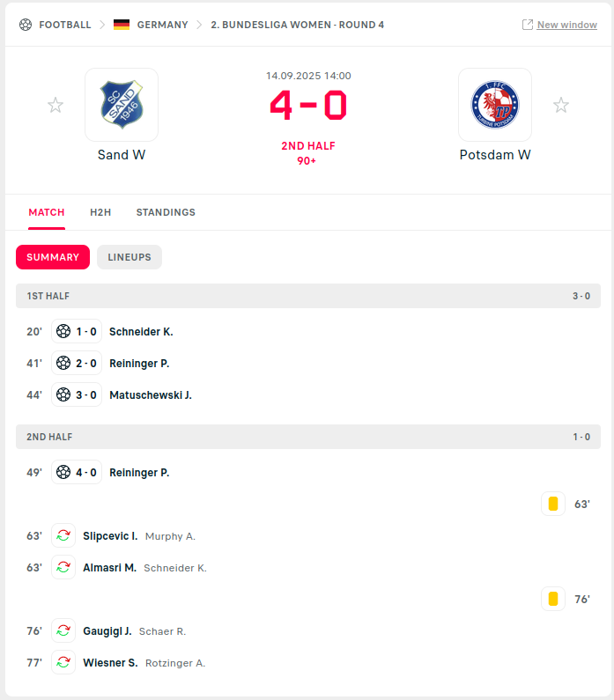Click substitution icon for Wiesner S.

(x=63, y=662)
